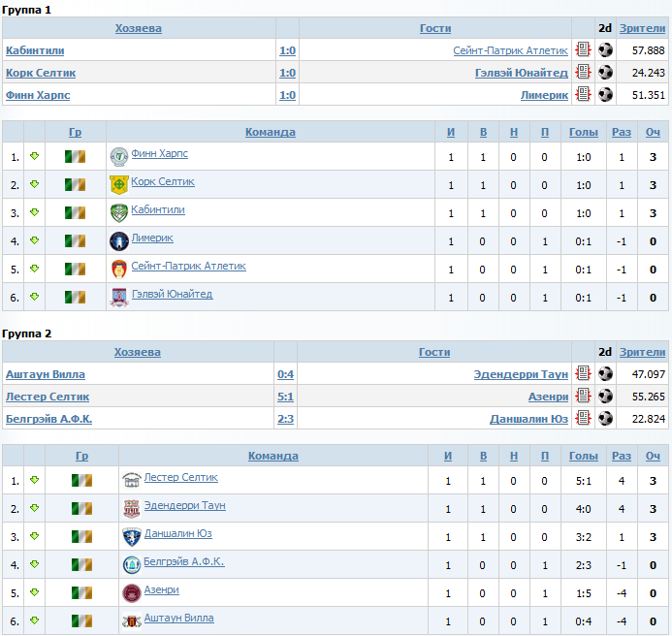672x636 pixels.
Task: Sort Group 1 table by Команда header
Action: [x=270, y=132]
